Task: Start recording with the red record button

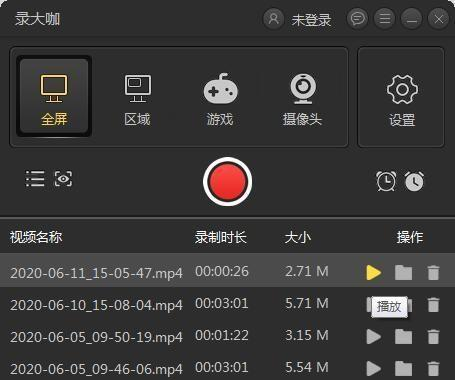Action: point(227,182)
